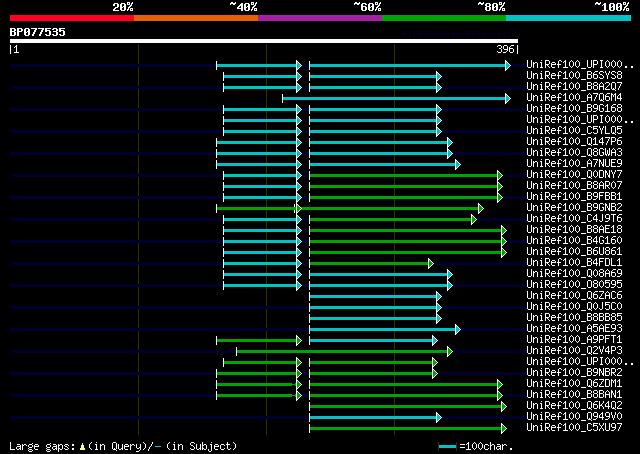Viewport: 640px width, 454px height.
Task: Click the cyan alignment bar for Q0J5C0
Action: tap(376, 307)
